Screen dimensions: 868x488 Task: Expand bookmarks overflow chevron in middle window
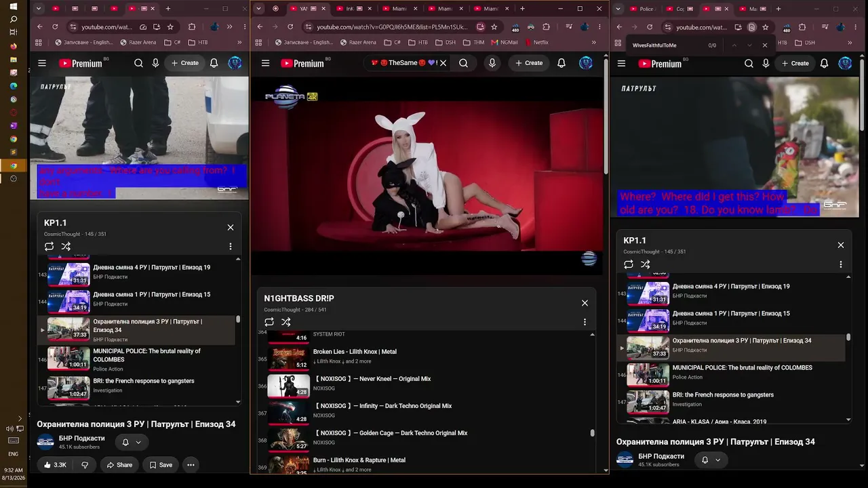point(594,42)
